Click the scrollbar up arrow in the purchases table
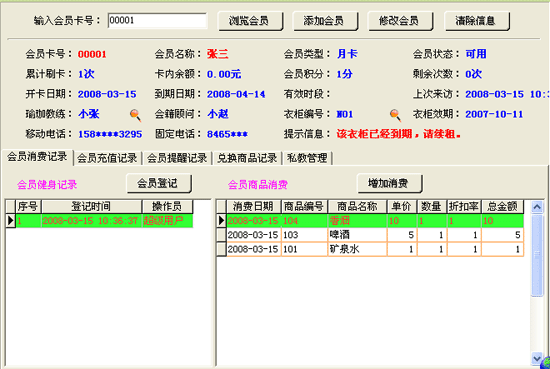Screen dimensions: 550x369 (x=537, y=207)
